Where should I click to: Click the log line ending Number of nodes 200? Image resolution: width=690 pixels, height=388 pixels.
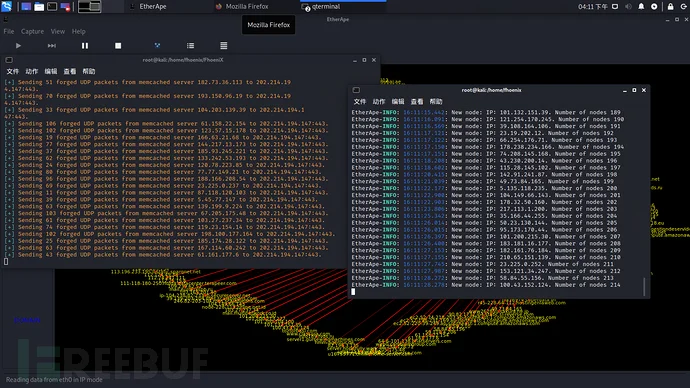coord(484,188)
